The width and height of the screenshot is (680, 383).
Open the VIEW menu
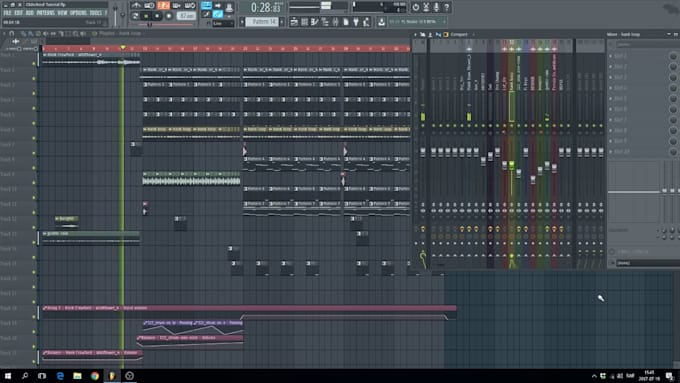[62, 13]
